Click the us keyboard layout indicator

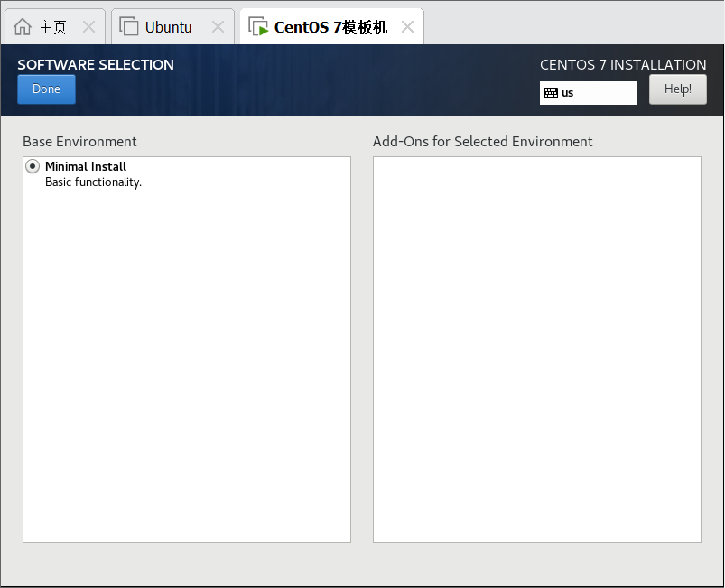coord(588,93)
